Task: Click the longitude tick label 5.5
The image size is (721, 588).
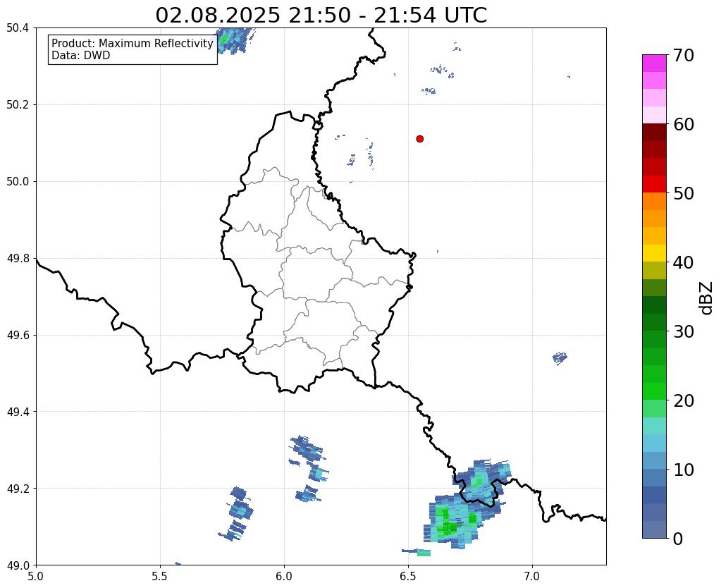Action: tap(160, 577)
